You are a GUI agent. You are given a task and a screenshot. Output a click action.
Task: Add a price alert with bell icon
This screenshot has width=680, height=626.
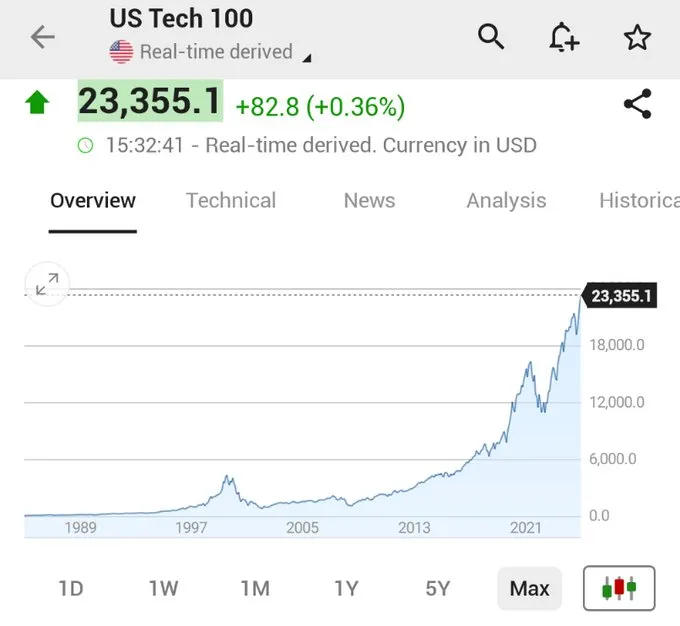coord(564,38)
